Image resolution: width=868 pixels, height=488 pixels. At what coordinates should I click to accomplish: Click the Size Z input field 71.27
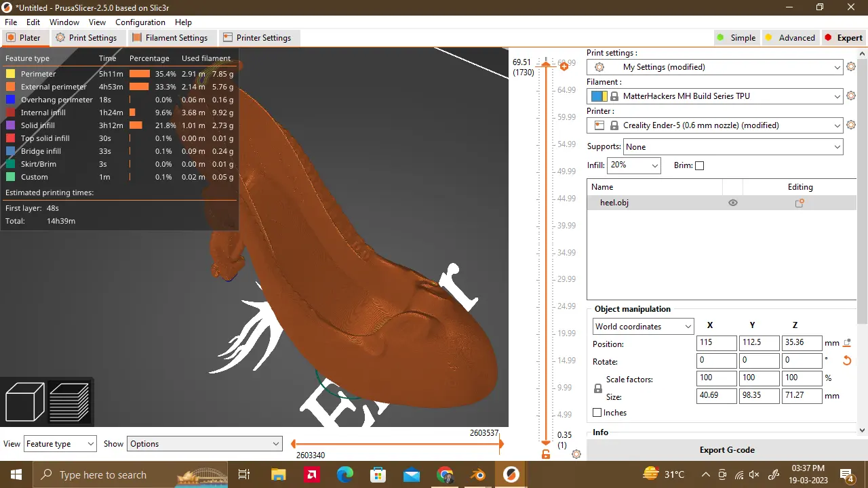(802, 396)
